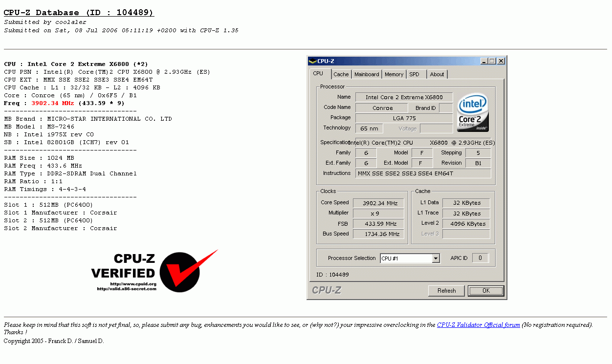This screenshot has width=612, height=364.
Task: Click the L1 Trace value 32 KBytes
Action: click(x=466, y=214)
